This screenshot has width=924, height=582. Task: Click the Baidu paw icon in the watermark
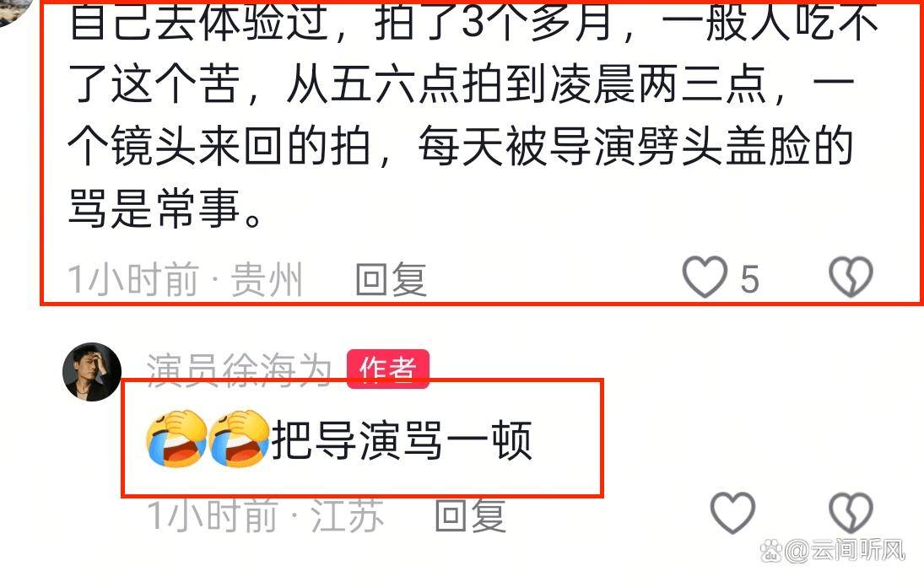coord(771,552)
